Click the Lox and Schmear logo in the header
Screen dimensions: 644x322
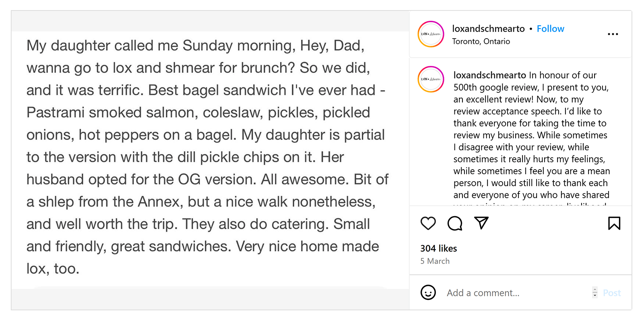(x=431, y=34)
